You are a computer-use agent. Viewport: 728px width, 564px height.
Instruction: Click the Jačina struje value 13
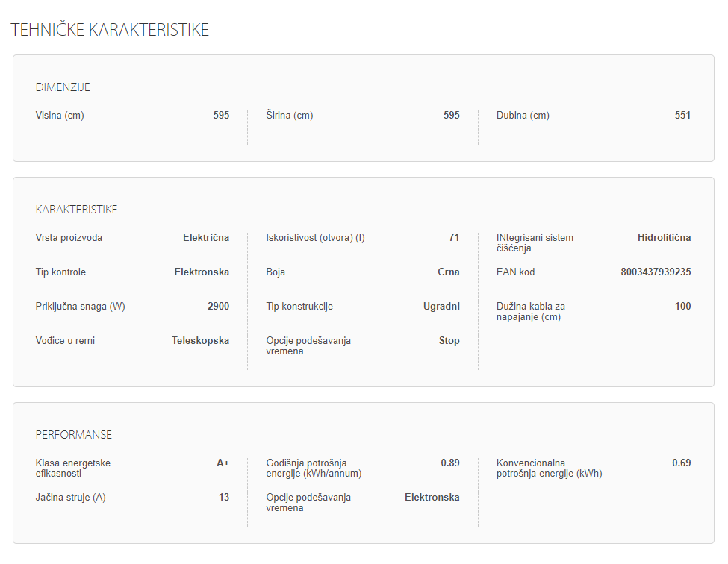[x=224, y=498]
